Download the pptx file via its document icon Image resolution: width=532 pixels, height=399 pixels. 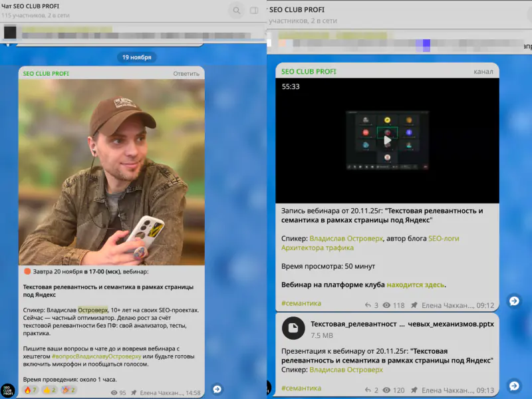293,328
